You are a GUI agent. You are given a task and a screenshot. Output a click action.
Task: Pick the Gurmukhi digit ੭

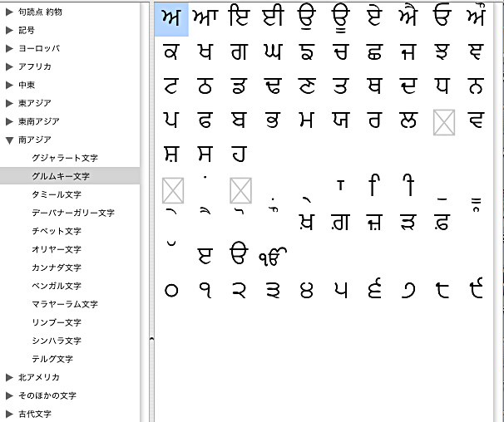(408, 291)
